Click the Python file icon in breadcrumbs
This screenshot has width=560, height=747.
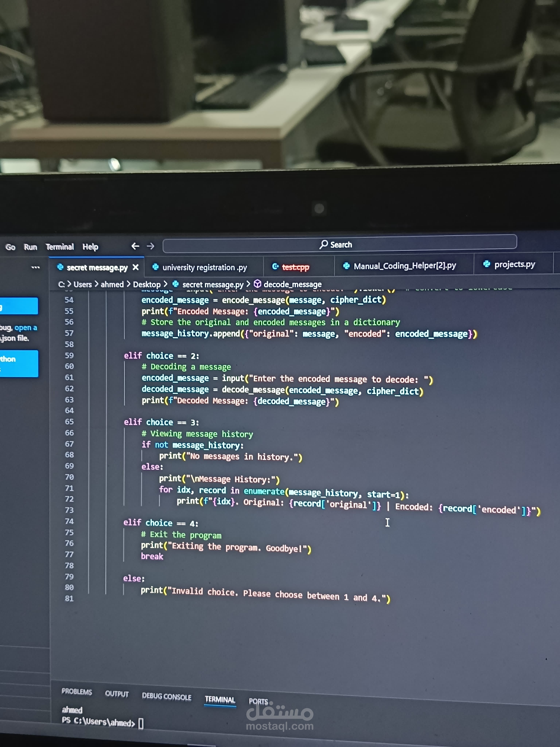[x=176, y=284]
